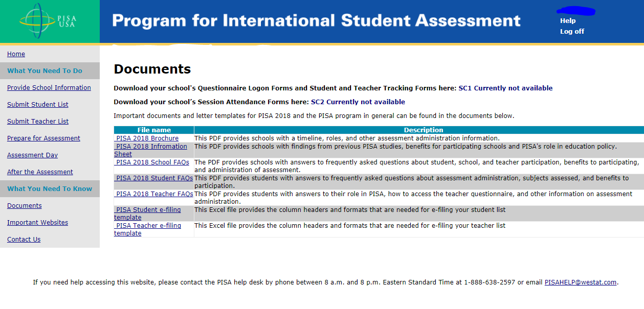
Task: Click the PISA USA logo
Action: click(49, 21)
